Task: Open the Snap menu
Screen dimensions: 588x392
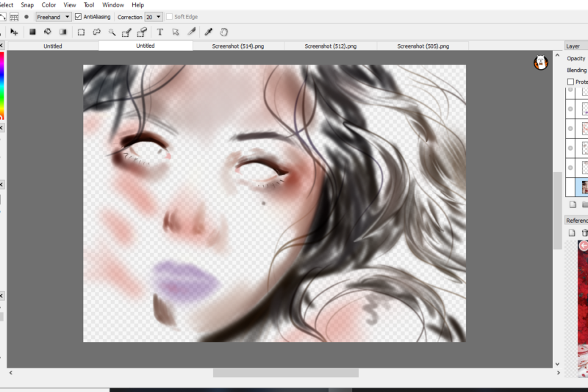Action: tap(27, 5)
